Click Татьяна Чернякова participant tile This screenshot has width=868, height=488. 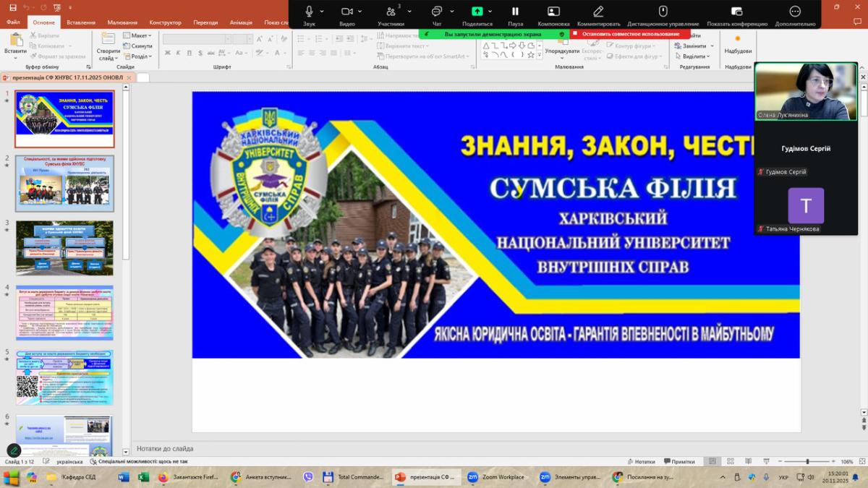pos(806,207)
